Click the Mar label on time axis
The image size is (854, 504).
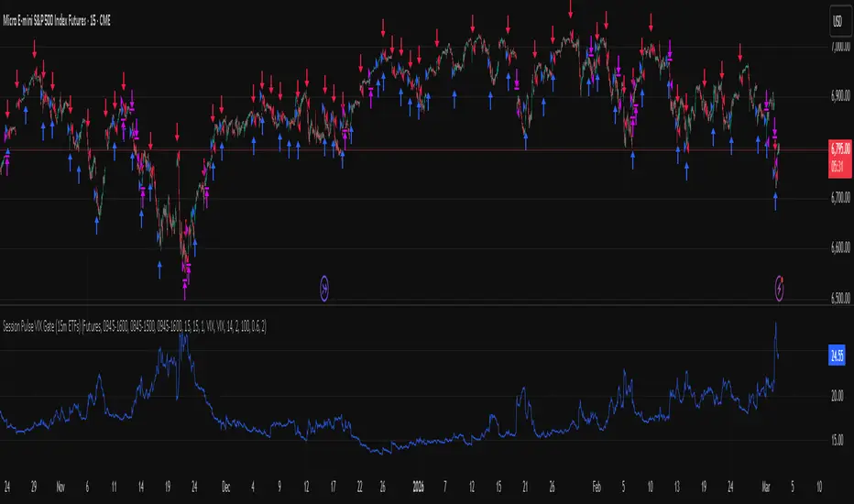coord(766,488)
